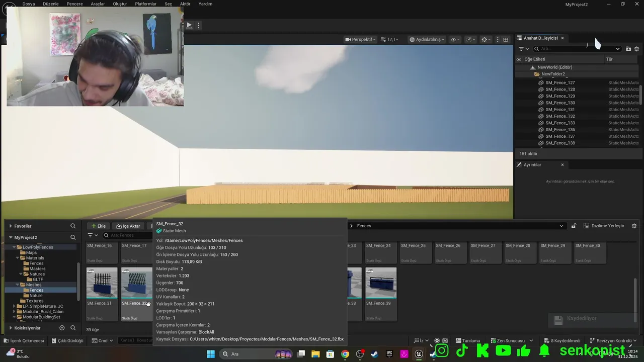Open play options three-dot menu
Viewport: 644px width, 362px height.
click(x=198, y=25)
